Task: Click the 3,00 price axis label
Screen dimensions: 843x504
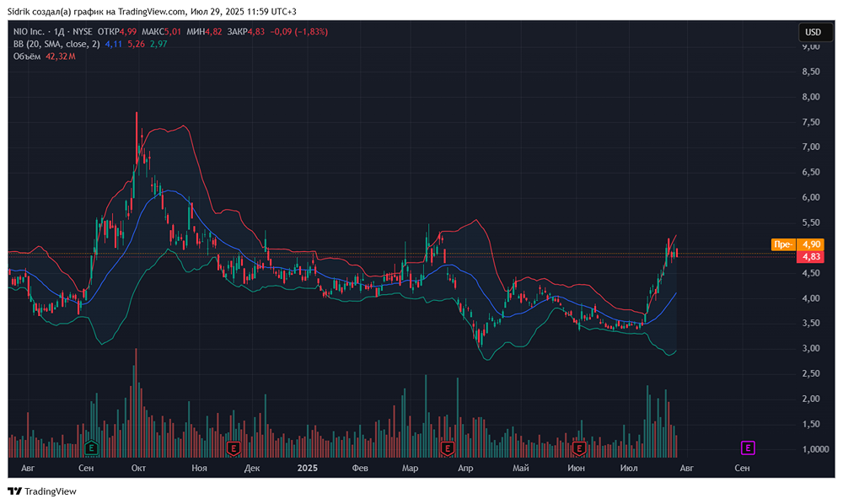Action: 811,348
